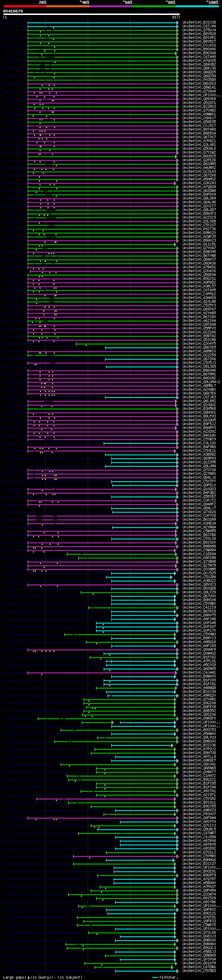Open the UniRef100_Q6L4M2 hit
This screenshot has height=980, width=222.
coord(199,401)
